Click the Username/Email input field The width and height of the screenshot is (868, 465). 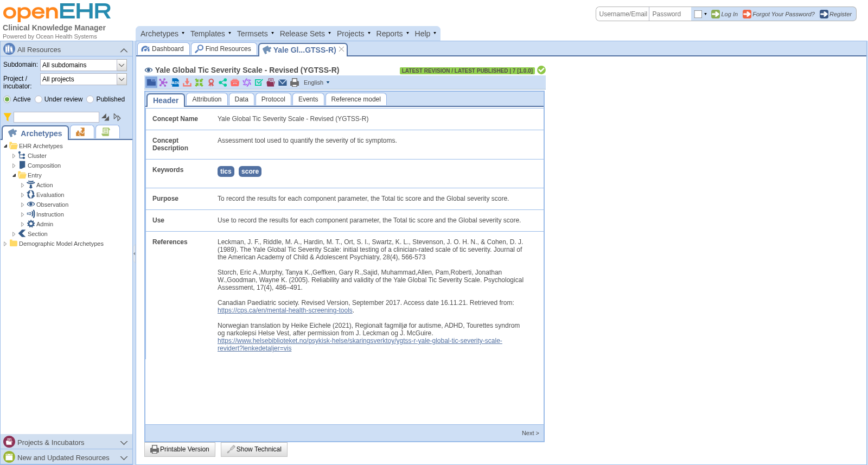[x=623, y=14]
